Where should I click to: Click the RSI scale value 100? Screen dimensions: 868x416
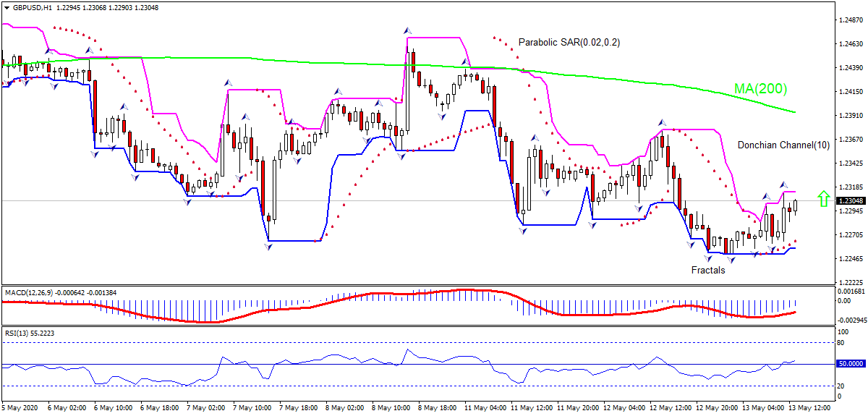pyautogui.click(x=843, y=332)
